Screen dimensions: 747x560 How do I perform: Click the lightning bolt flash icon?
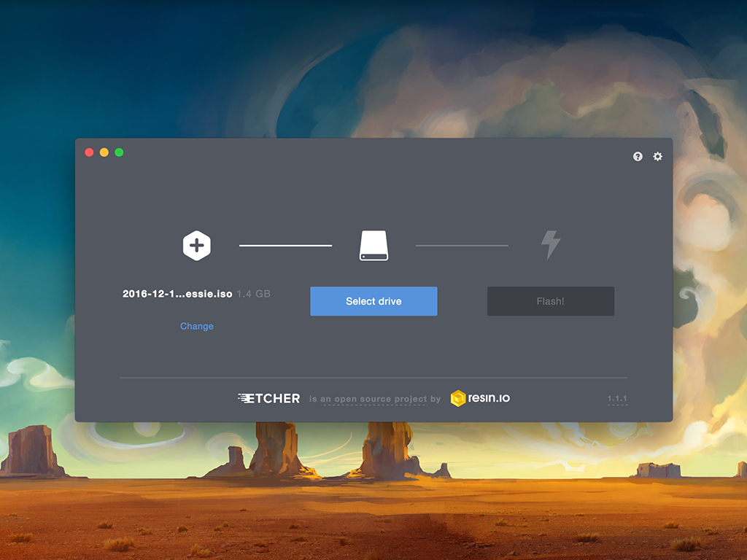[550, 245]
